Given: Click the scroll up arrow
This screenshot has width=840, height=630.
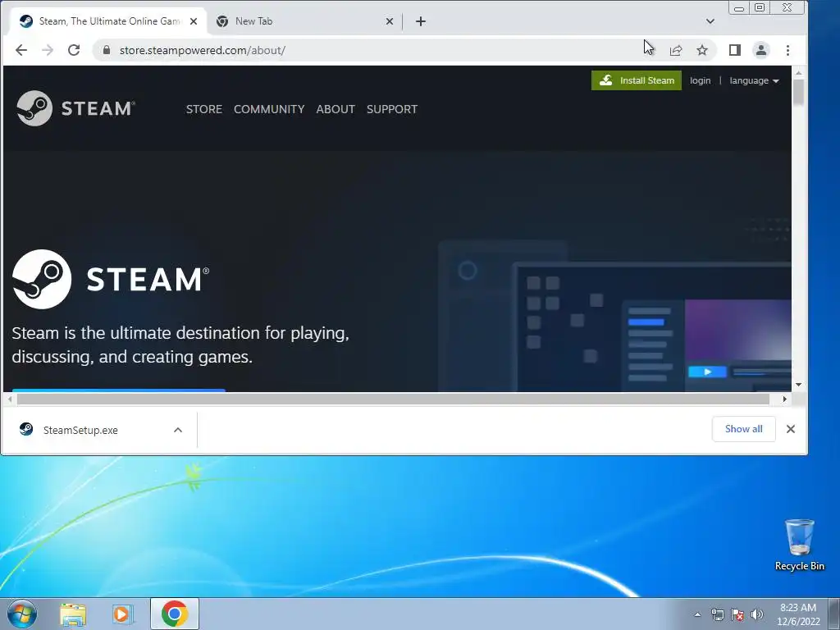Looking at the screenshot, I should [798, 73].
